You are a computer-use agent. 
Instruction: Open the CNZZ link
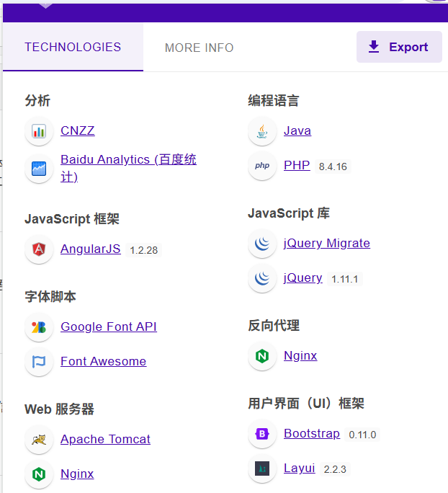coord(78,130)
